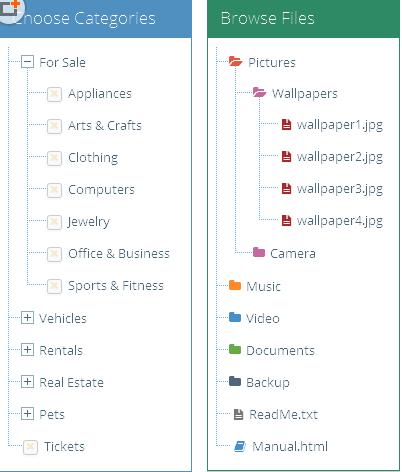Open the wallpaper1.jpg file entry
Screen dimensions: 402x472
[x=340, y=125]
